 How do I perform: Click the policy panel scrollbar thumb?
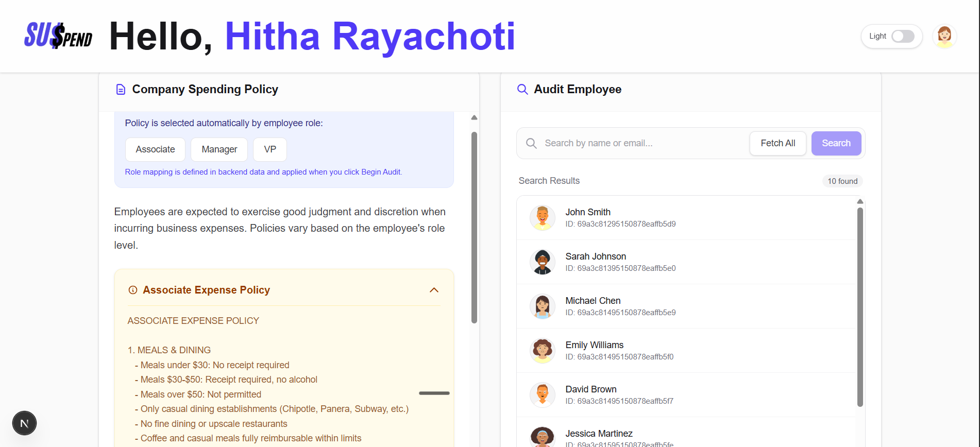pos(474,228)
